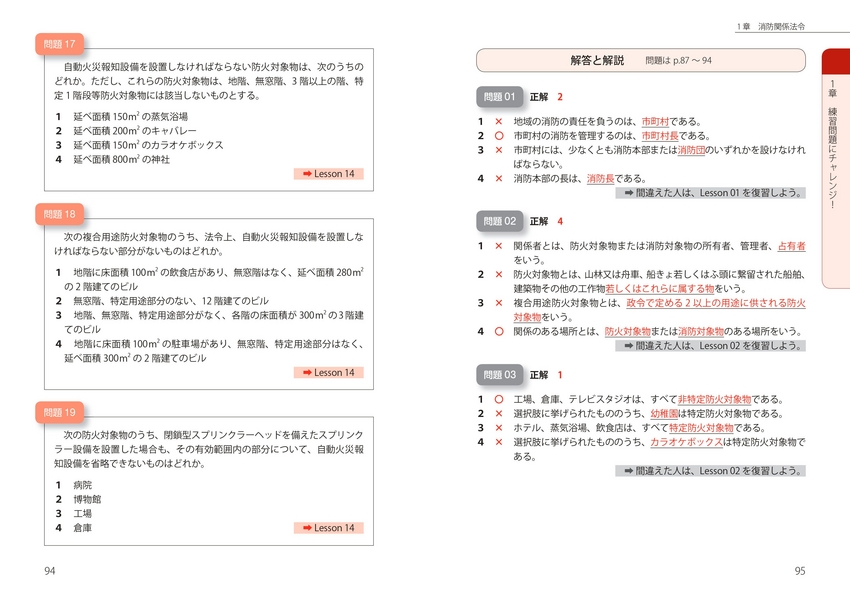Click the Lesson 14 label in 問題 19 box
Screen dimensions: 850x602
point(329,528)
